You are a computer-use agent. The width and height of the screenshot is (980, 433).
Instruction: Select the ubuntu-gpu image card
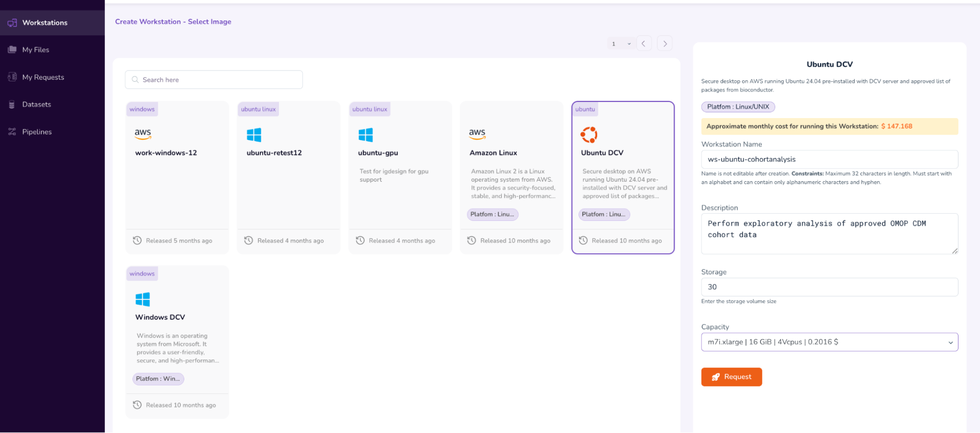pos(400,177)
